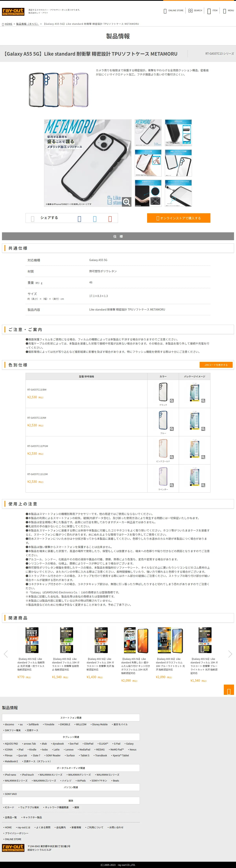Click the product model code RT-GA55TC13/BM
236x868 pixels.
pyautogui.click(x=37, y=390)
